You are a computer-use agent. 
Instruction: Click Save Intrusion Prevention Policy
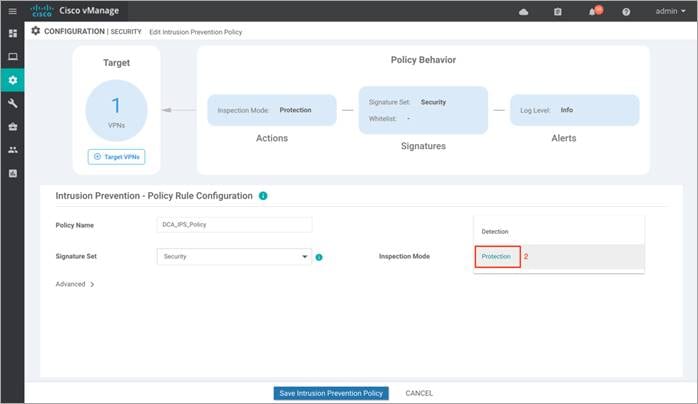(x=331, y=393)
